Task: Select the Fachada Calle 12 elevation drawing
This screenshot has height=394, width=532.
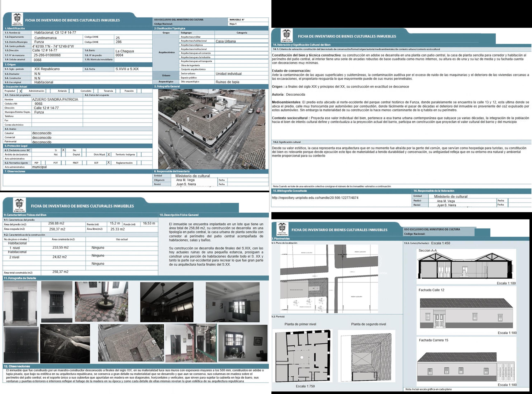Action: coord(466,313)
